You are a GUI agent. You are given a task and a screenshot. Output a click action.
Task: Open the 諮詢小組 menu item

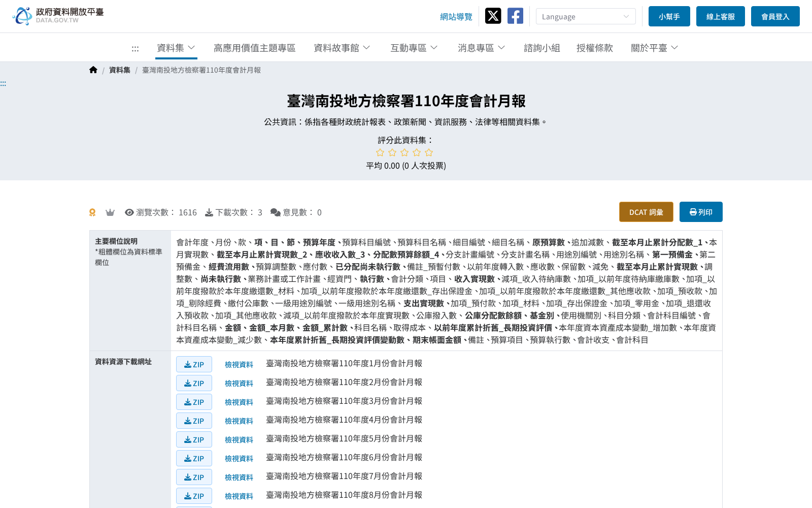[542, 48]
